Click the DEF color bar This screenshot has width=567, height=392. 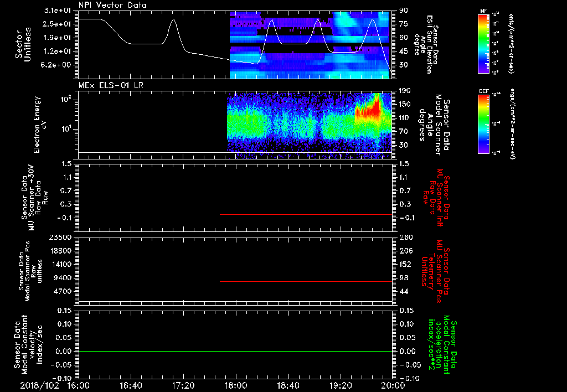coord(483,124)
